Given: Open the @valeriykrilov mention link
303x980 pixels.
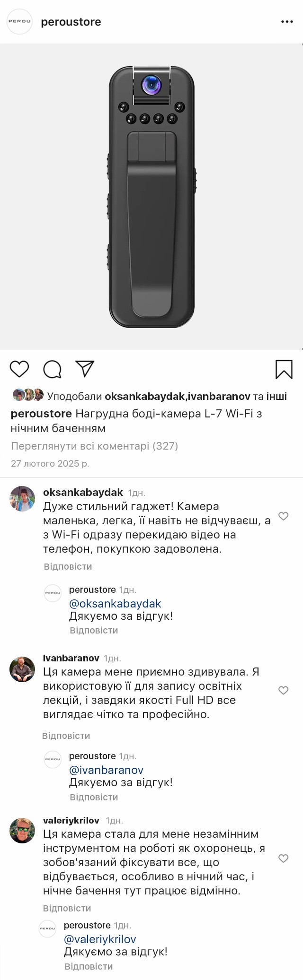Looking at the screenshot, I should coord(100,939).
